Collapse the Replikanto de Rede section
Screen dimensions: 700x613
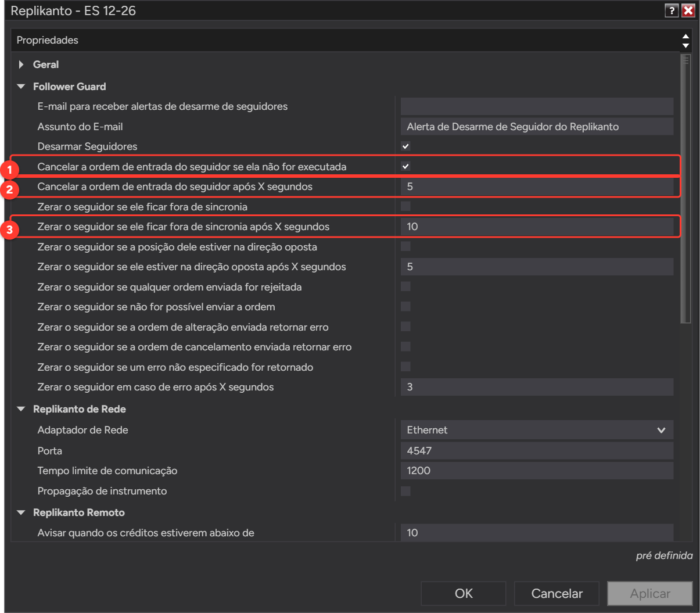pos(21,409)
